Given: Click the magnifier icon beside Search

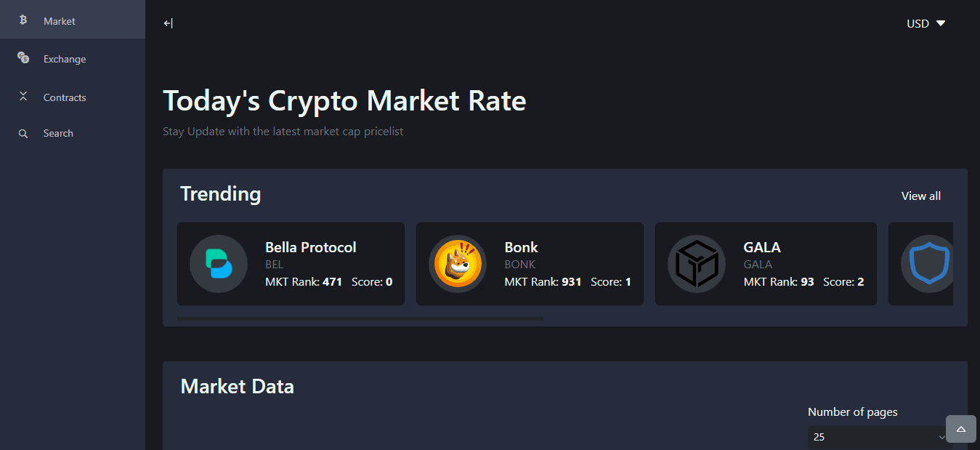Looking at the screenshot, I should tap(23, 134).
